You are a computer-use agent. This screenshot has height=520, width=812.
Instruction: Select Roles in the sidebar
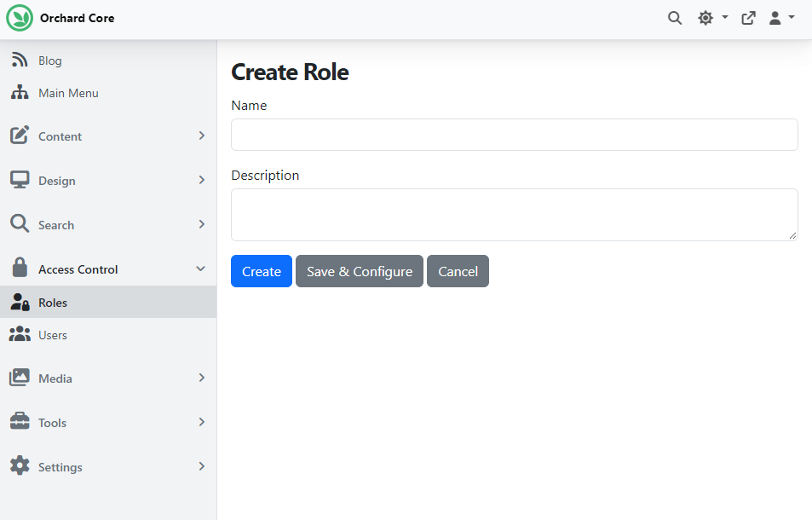(108, 302)
